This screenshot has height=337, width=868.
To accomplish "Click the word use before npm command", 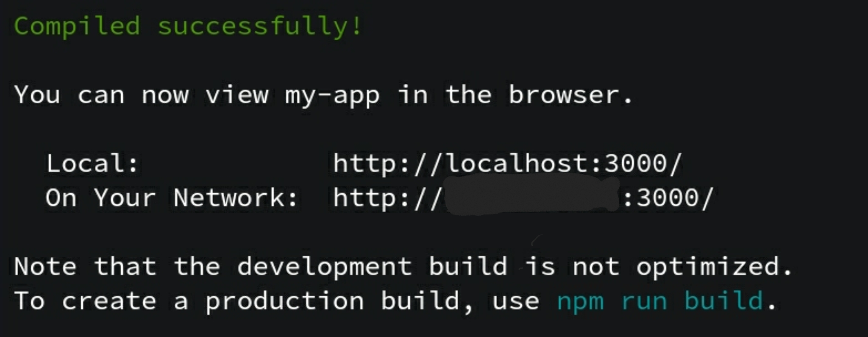I will [x=516, y=302].
